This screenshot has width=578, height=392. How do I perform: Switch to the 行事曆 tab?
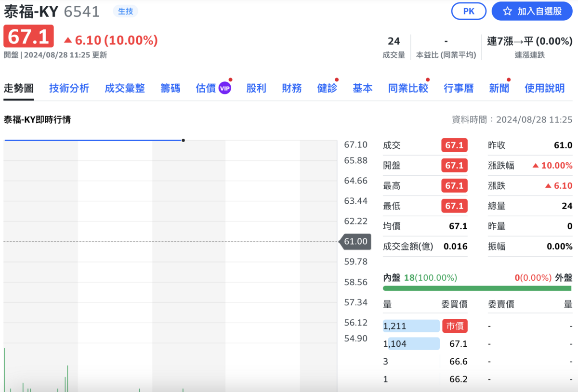pos(459,88)
